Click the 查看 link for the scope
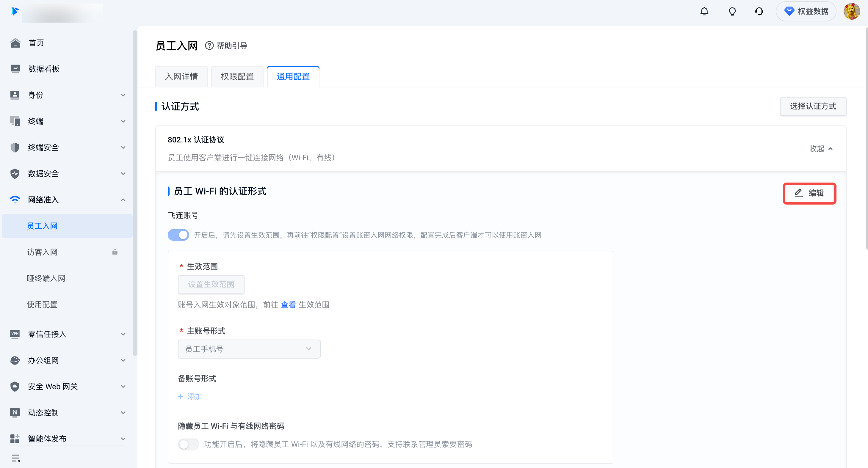Image resolution: width=868 pixels, height=468 pixels. point(288,305)
